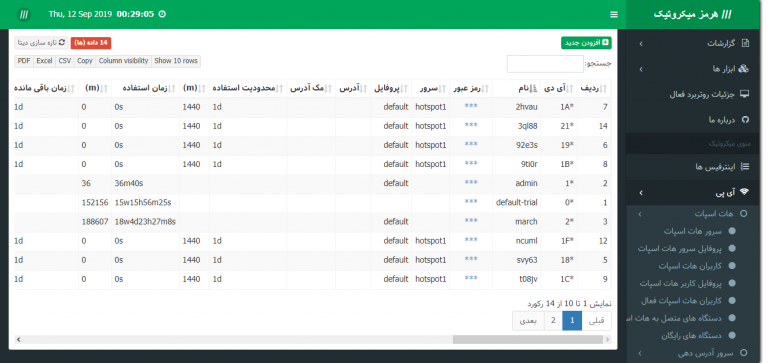768x363 pixels.
Task: Open اینترفیس ها menu item
Action: click(715, 168)
